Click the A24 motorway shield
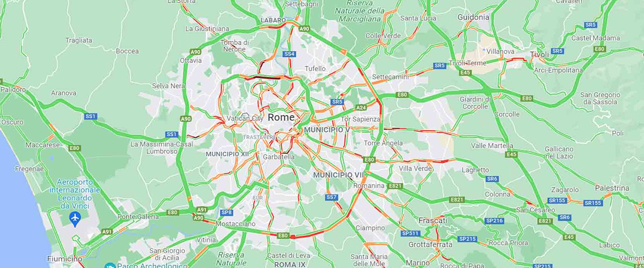The image size is (644, 268). tap(361, 107)
